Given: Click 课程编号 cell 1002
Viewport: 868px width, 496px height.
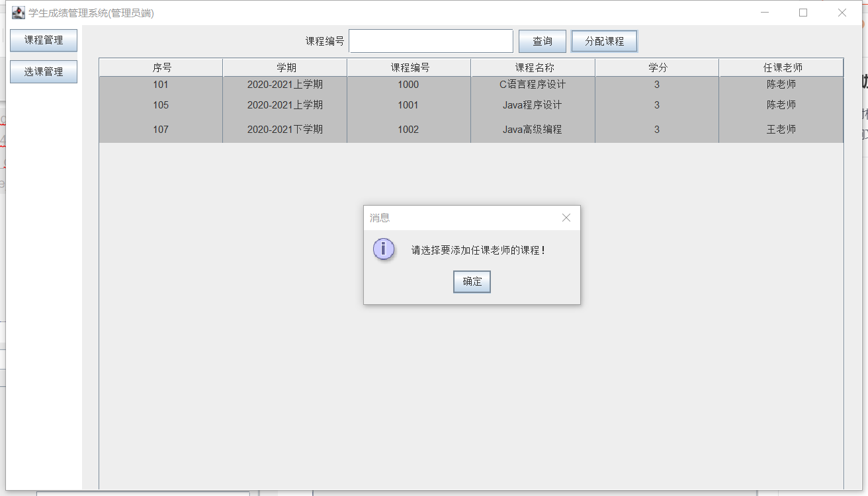Looking at the screenshot, I should click(x=408, y=130).
